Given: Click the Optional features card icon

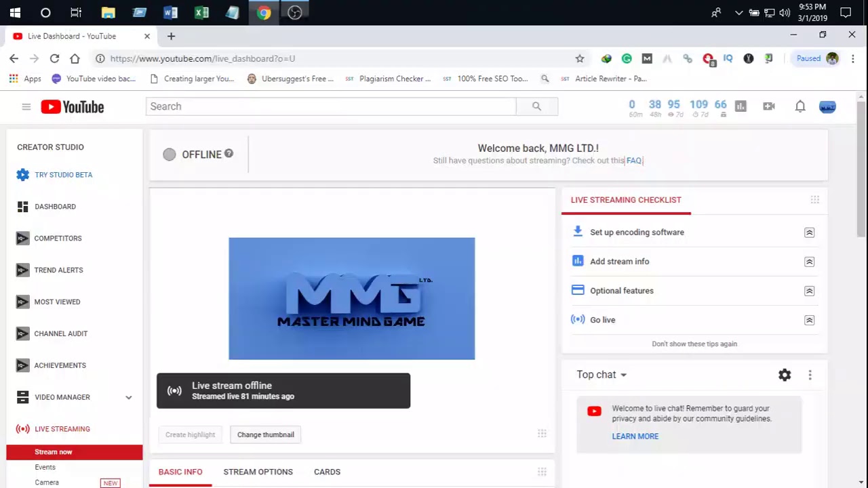Looking at the screenshot, I should (x=578, y=290).
